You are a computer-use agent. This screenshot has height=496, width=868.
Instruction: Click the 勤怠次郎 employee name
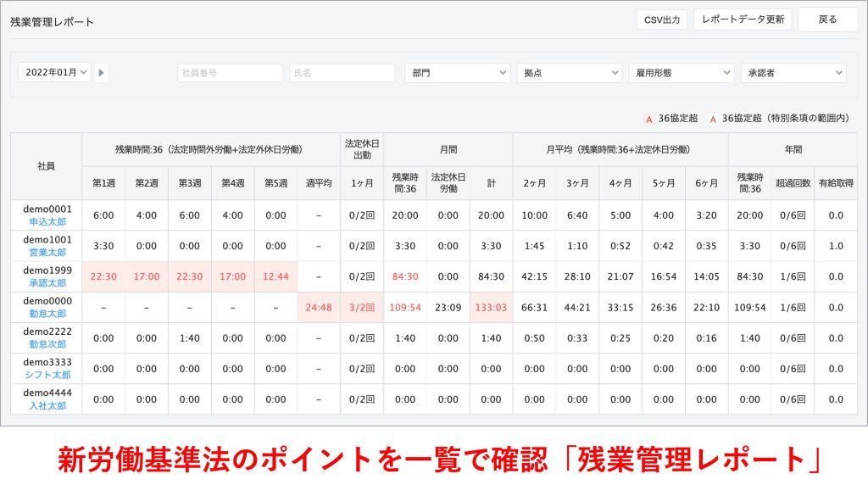(x=47, y=344)
